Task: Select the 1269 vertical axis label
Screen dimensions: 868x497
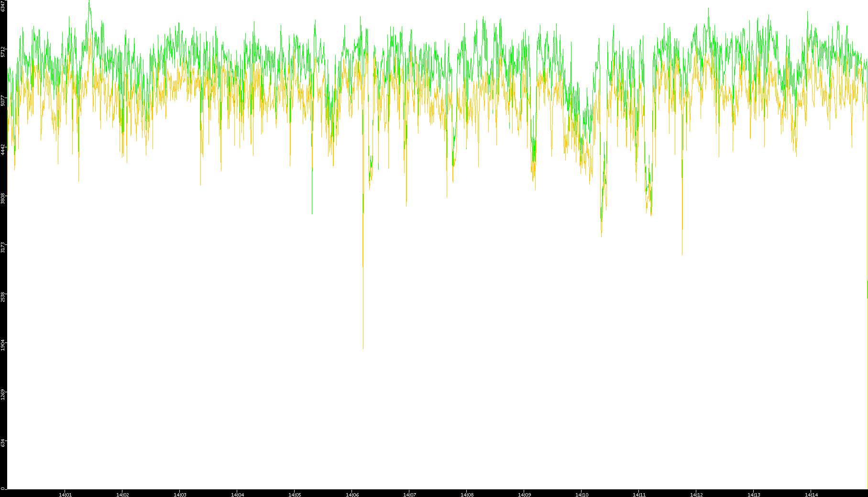Action: 3,394
